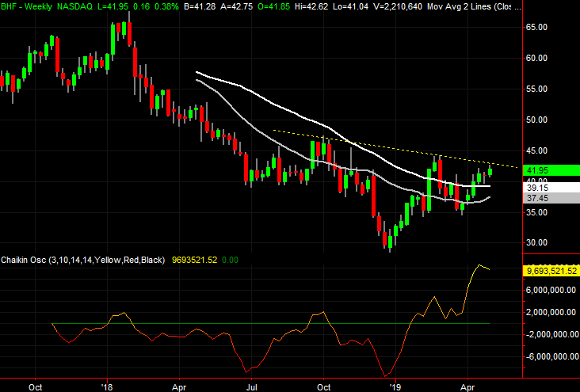This screenshot has width=580, height=392.
Task: Click the green 41.95 current price tag
Action: pos(551,170)
